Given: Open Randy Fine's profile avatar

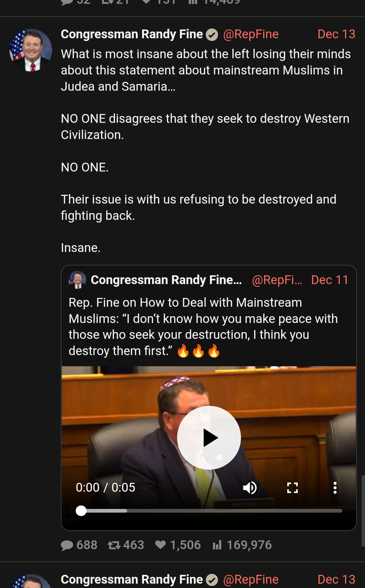Looking at the screenshot, I should click(x=31, y=50).
